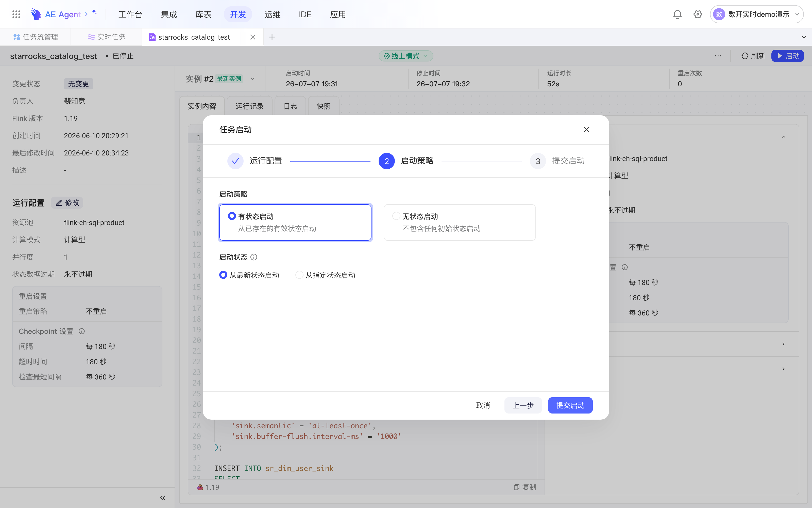The width and height of the screenshot is (812, 508).
Task: Open the 快照 tab
Action: point(324,106)
